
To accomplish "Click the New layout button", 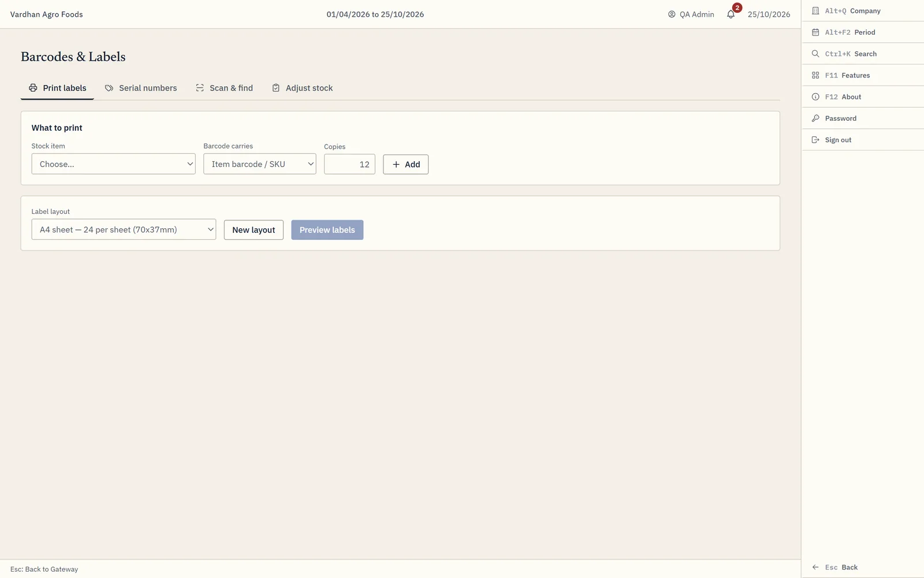I will pyautogui.click(x=254, y=229).
